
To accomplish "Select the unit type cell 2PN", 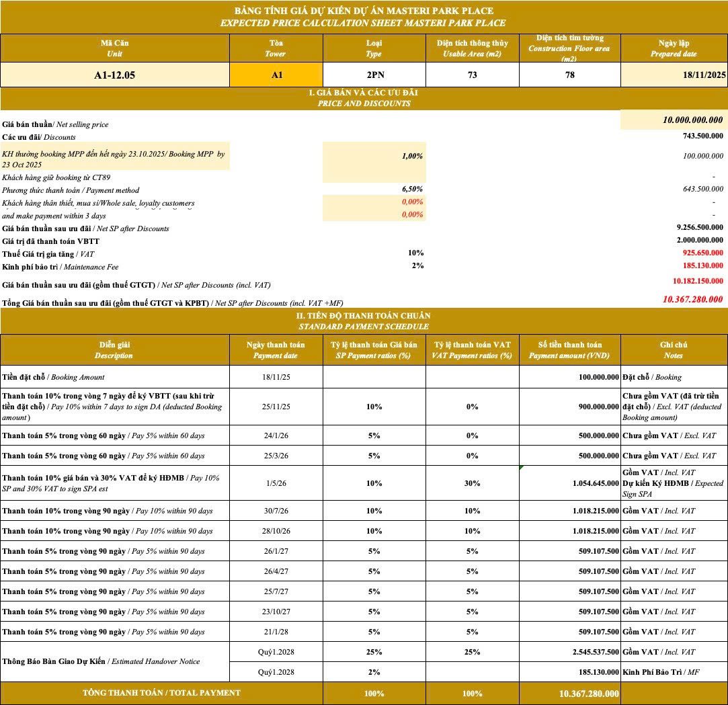I will (374, 75).
